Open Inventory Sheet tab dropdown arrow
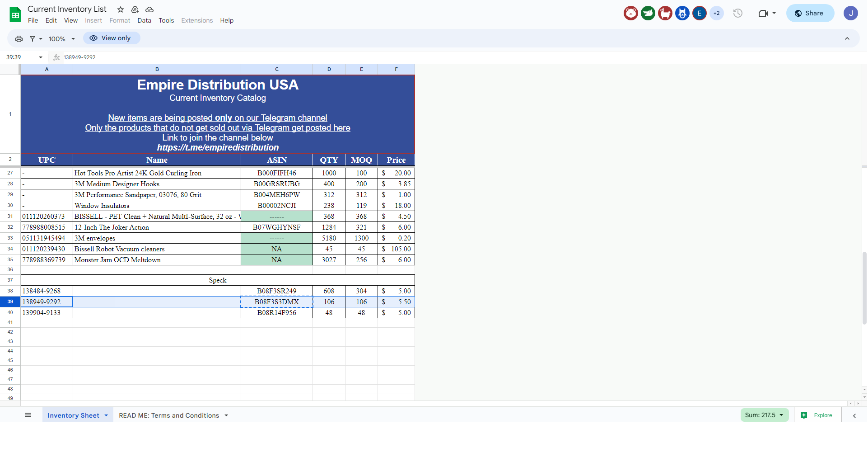 [106, 415]
